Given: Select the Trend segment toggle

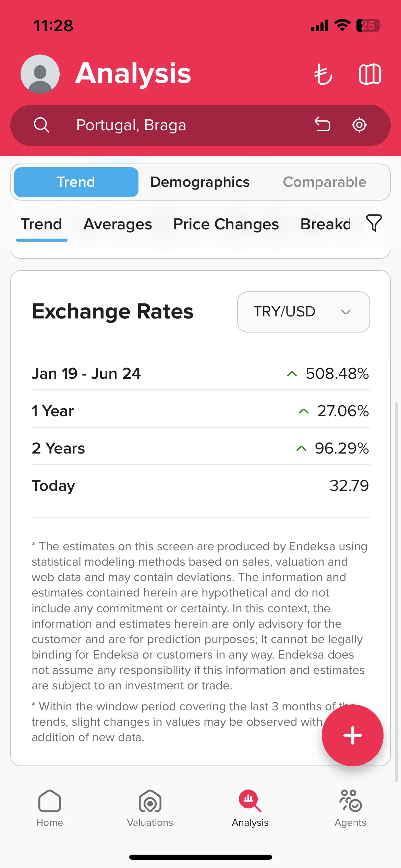Looking at the screenshot, I should pyautogui.click(x=76, y=182).
